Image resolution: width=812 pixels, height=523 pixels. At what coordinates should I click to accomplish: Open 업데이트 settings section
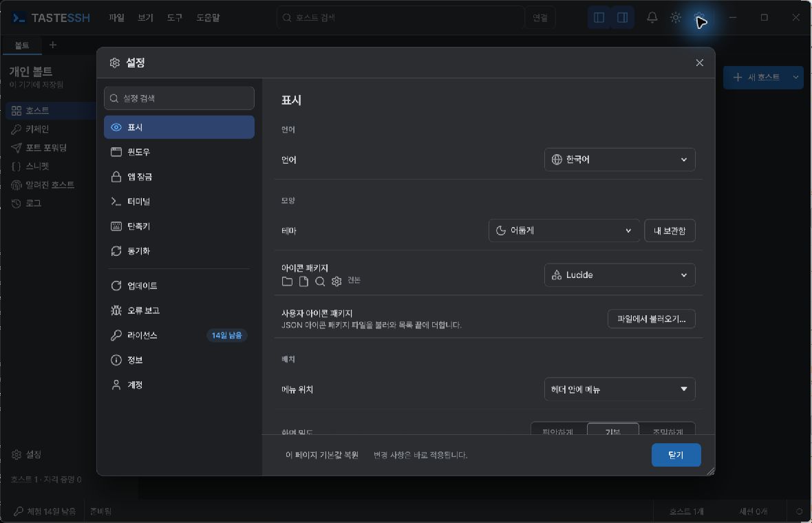[x=179, y=286]
